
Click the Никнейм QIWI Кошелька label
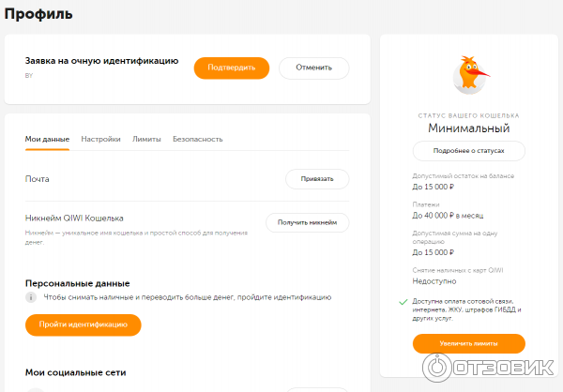coord(74,219)
